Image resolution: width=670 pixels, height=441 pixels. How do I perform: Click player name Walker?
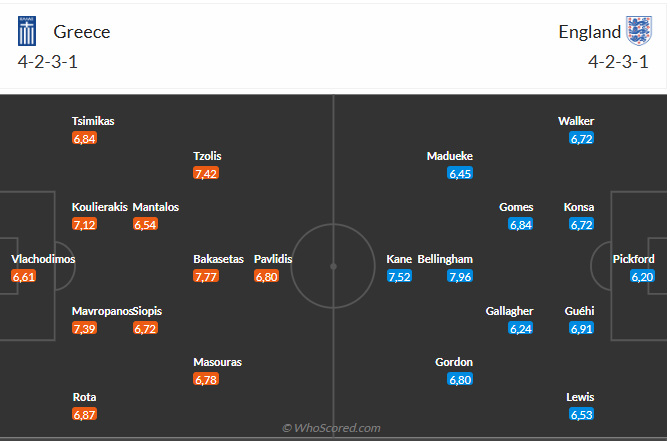[576, 121]
